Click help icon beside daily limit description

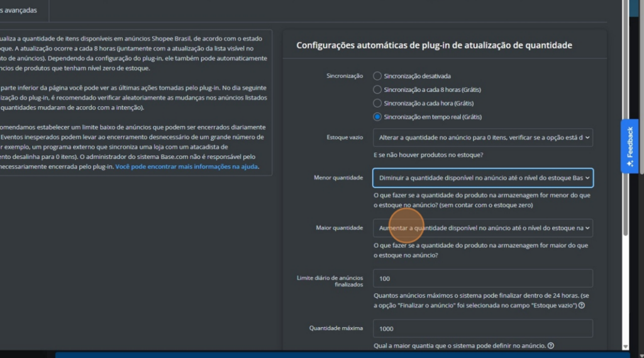pyautogui.click(x=582, y=305)
